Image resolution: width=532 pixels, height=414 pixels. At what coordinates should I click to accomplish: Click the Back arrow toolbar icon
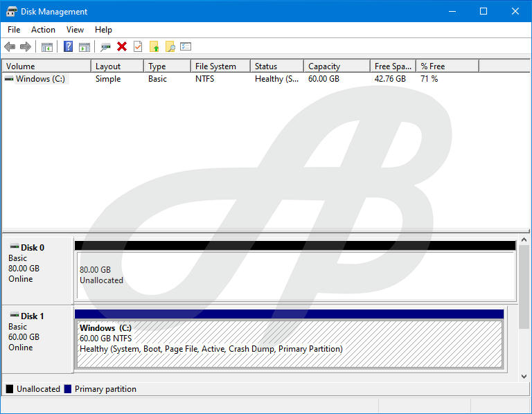coord(10,46)
